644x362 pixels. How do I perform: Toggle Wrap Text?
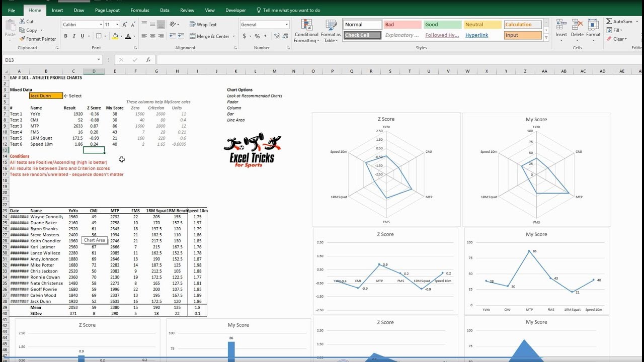[203, 24]
